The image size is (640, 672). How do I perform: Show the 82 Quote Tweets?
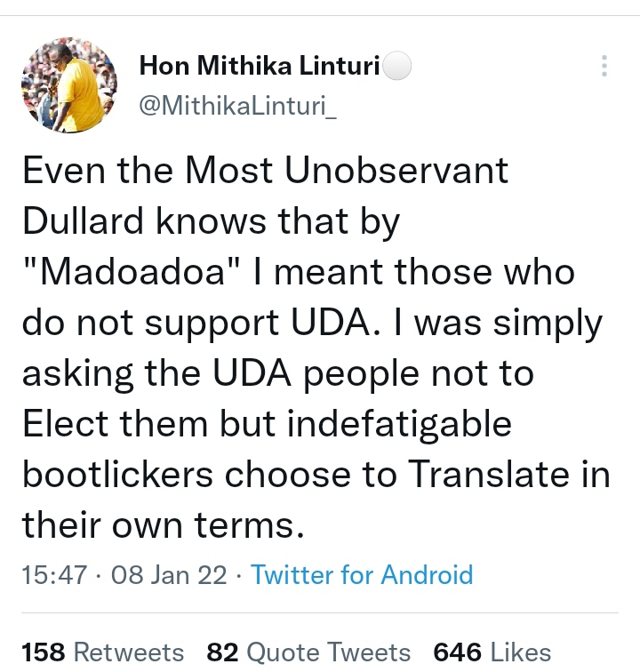pos(308,652)
